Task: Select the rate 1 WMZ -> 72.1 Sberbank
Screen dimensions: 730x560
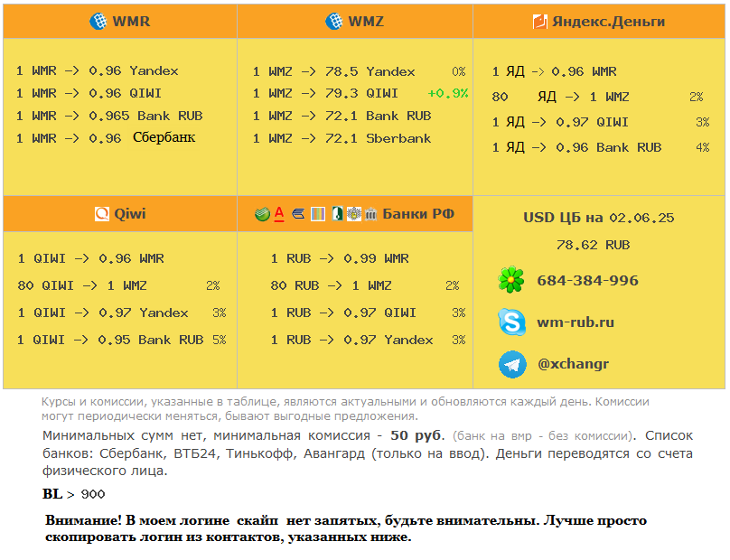Action: [342, 138]
